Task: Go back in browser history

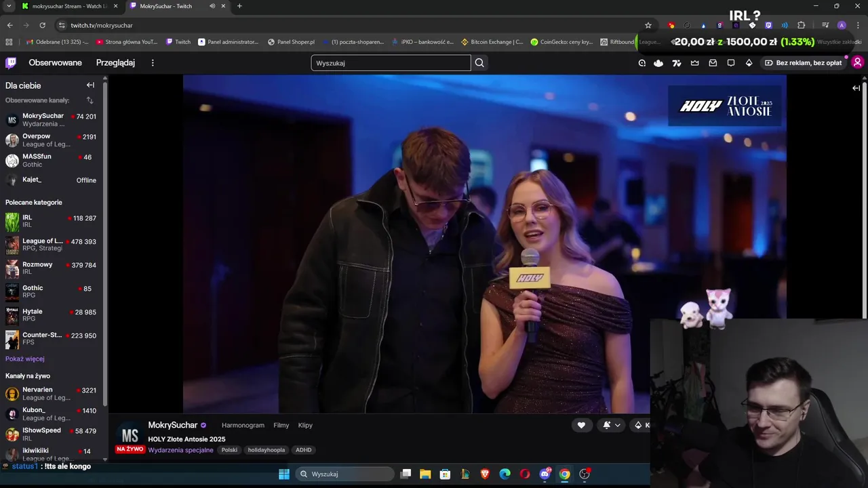Action: 9,25
